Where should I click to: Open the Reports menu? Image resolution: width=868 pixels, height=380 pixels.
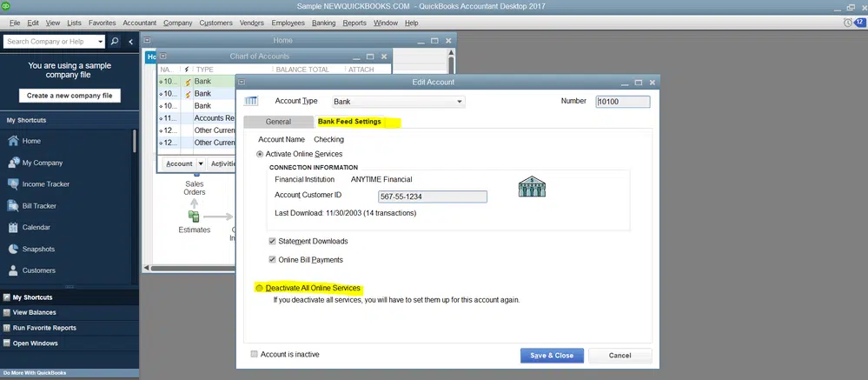coord(354,23)
